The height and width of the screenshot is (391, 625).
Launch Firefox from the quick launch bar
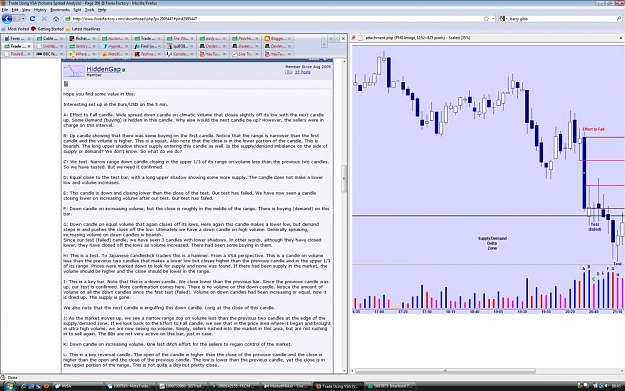point(46,386)
